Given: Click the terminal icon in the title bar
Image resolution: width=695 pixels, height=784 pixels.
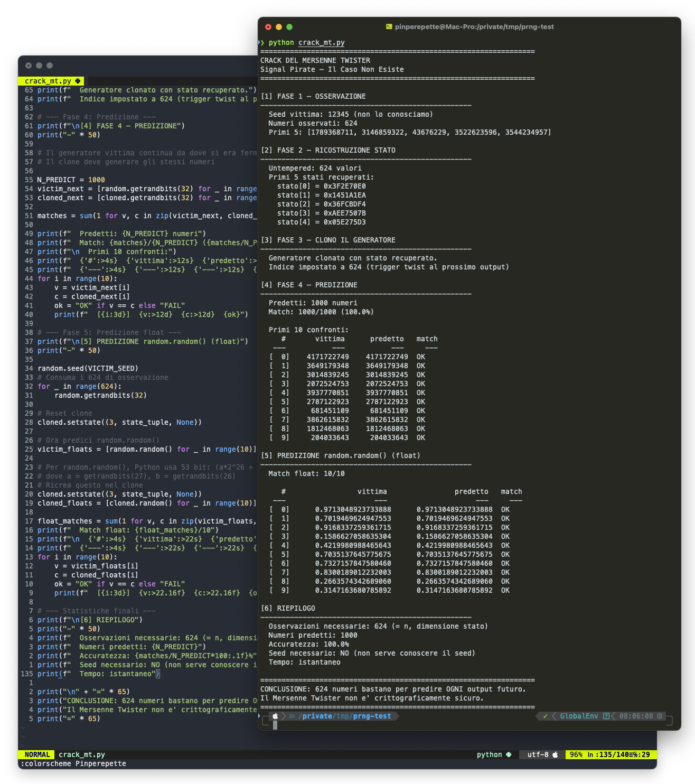Looking at the screenshot, I should coord(388,26).
